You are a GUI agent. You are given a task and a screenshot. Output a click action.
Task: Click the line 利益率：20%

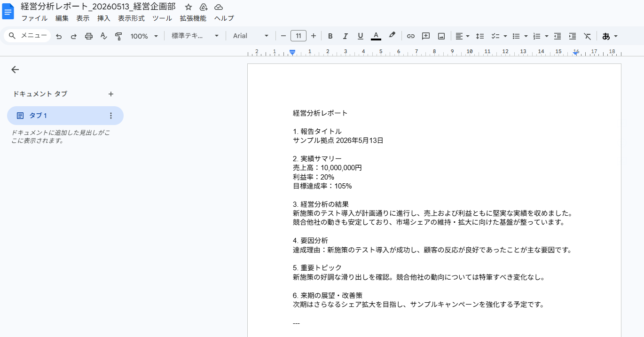314,177
